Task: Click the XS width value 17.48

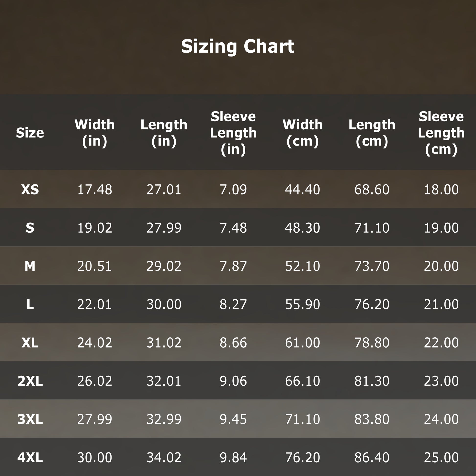Action: [x=95, y=190]
